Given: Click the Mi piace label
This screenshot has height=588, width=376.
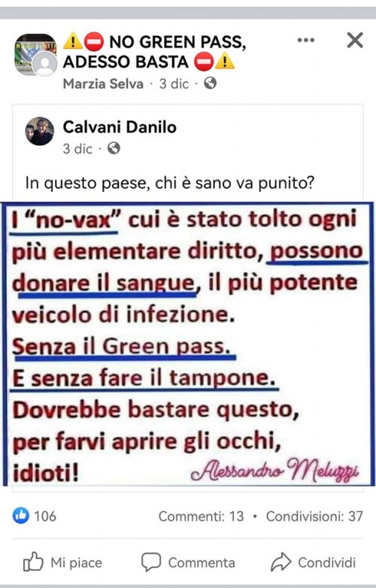Looking at the screenshot, I should (x=77, y=562).
